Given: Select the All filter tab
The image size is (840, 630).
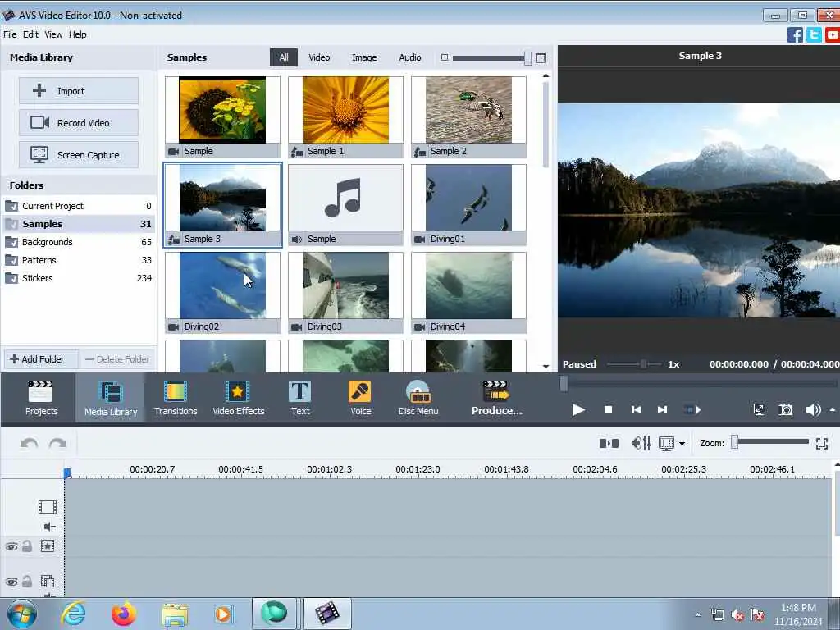Looking at the screenshot, I should click(283, 57).
